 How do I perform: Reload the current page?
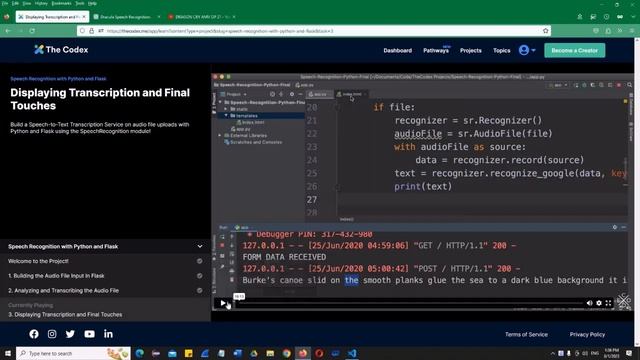pyautogui.click(x=32, y=31)
